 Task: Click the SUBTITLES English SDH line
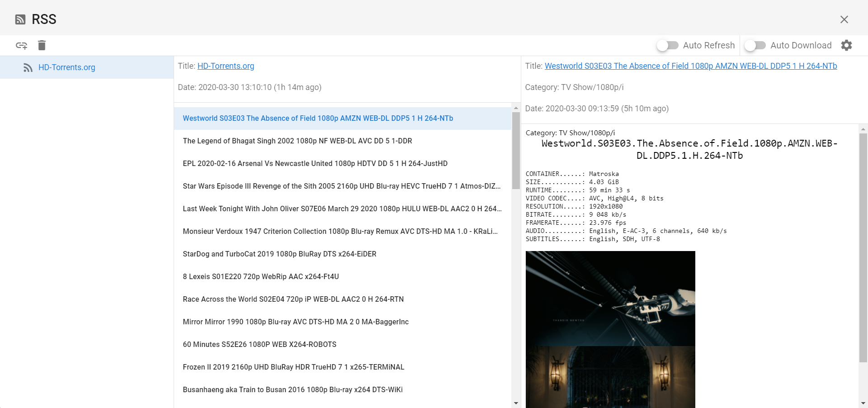[x=593, y=239]
